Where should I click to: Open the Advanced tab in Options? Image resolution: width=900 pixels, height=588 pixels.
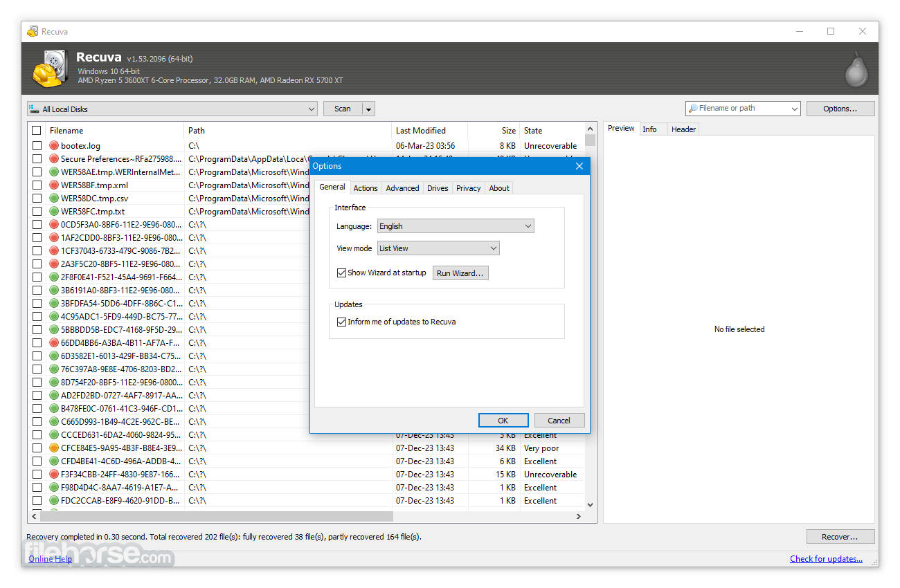point(402,188)
